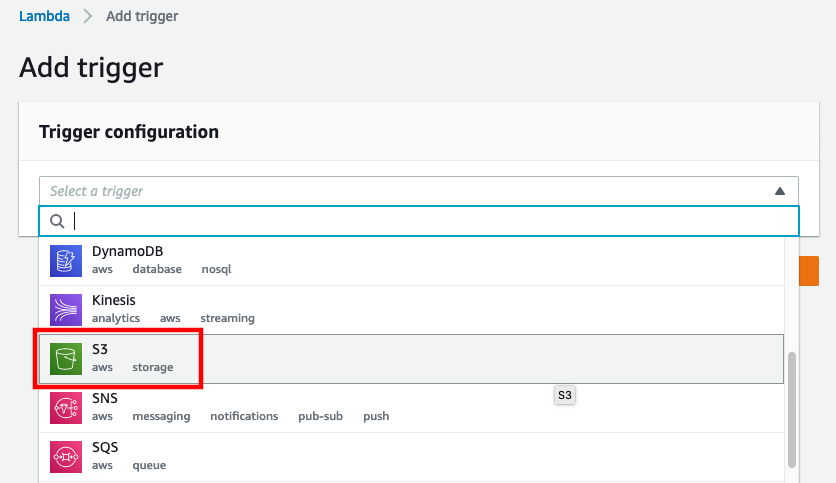Select the Kinesis trigger option label
Viewport: 836px width, 483px height.
point(114,300)
